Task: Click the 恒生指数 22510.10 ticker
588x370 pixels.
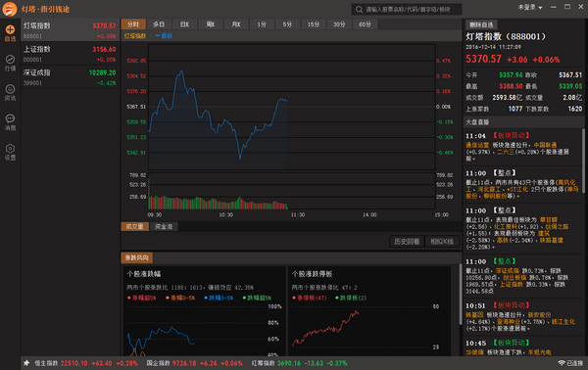Action: (86, 363)
